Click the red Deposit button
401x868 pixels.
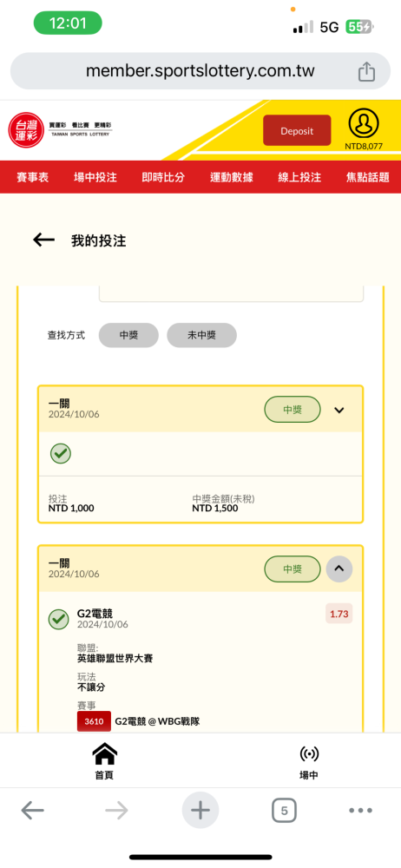click(297, 131)
